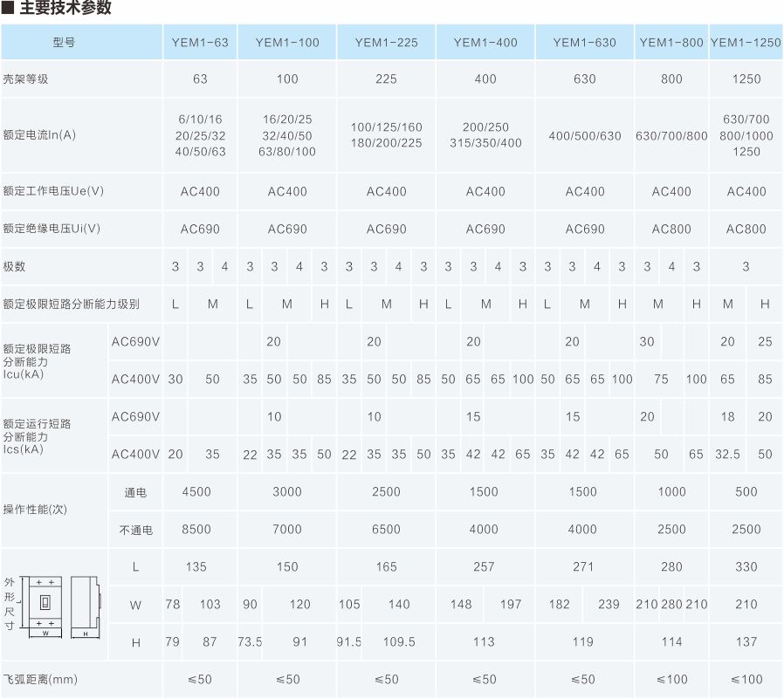The image size is (784, 699).
Task: Click the 额定工作电压Ue(V) row label
Action: click(53, 191)
